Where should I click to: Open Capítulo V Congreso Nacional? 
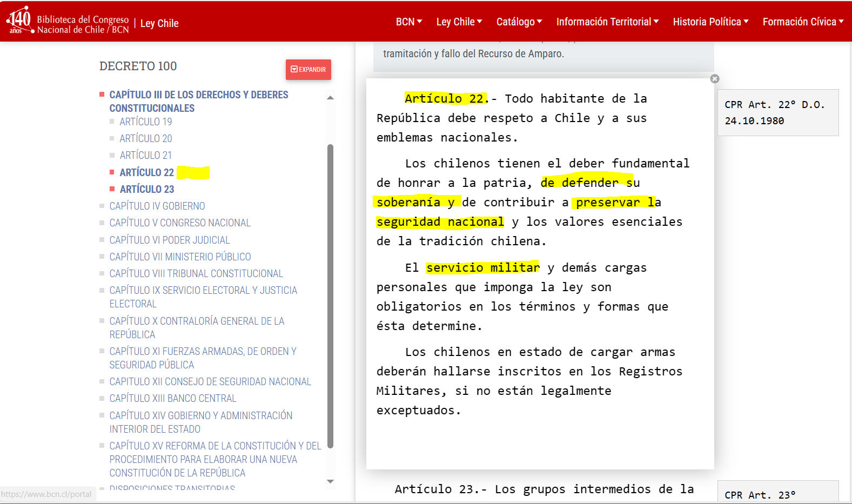[x=180, y=223]
